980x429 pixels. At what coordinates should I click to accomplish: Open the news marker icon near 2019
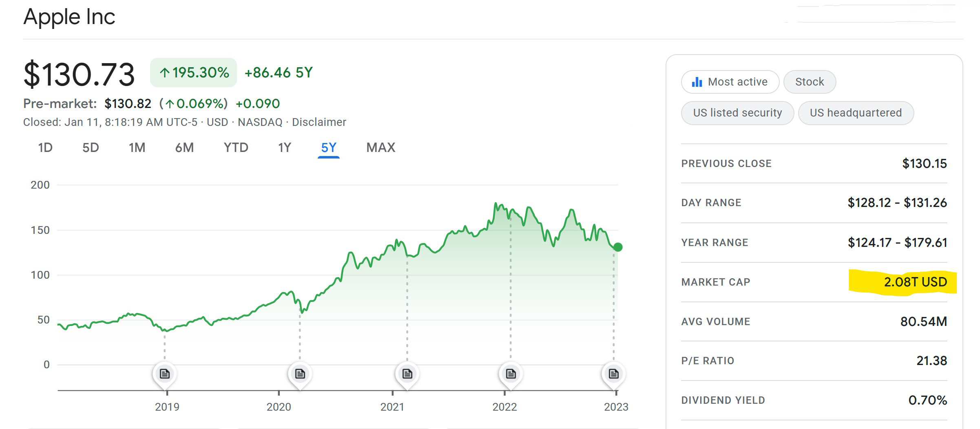(165, 374)
